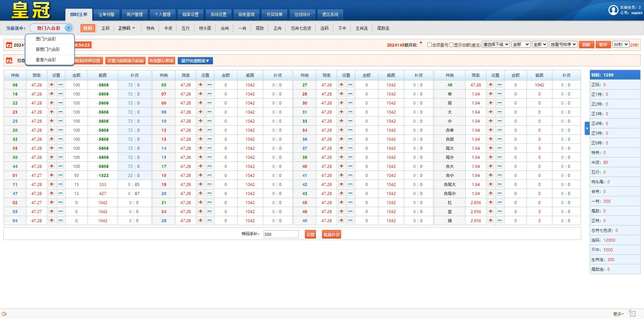Expand the 60秒 refresh interval dropdown
Image resolution: width=644 pixels, height=319 pixels.
621,45
